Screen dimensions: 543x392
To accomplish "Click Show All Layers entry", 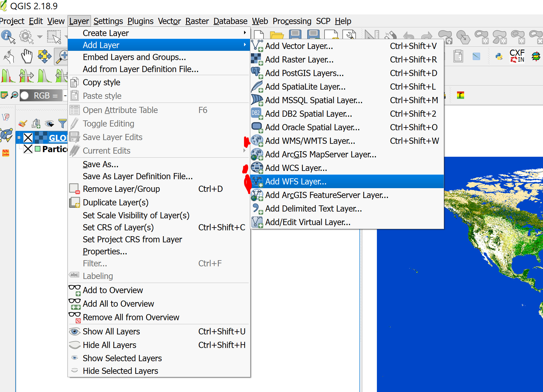I will coord(159,331).
